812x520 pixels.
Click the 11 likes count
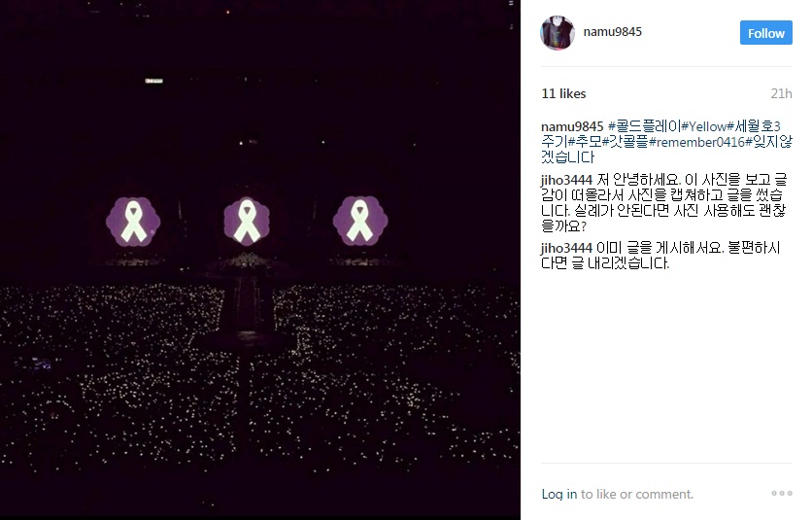point(563,94)
